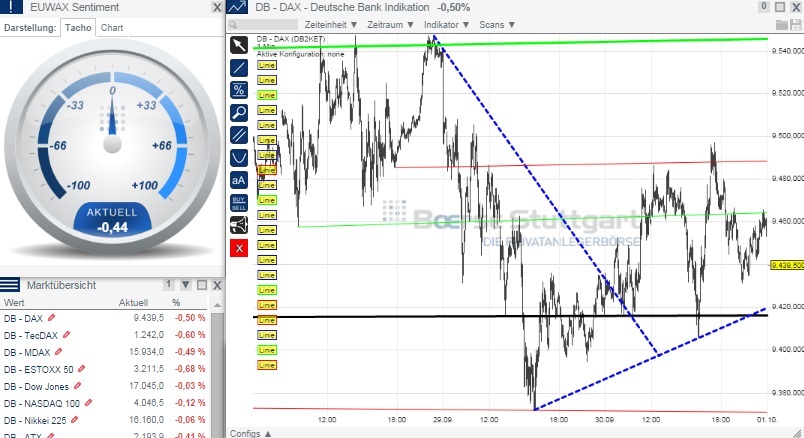The height and width of the screenshot is (438, 804).
Task: Open the Scans dropdown
Action: coord(497,25)
